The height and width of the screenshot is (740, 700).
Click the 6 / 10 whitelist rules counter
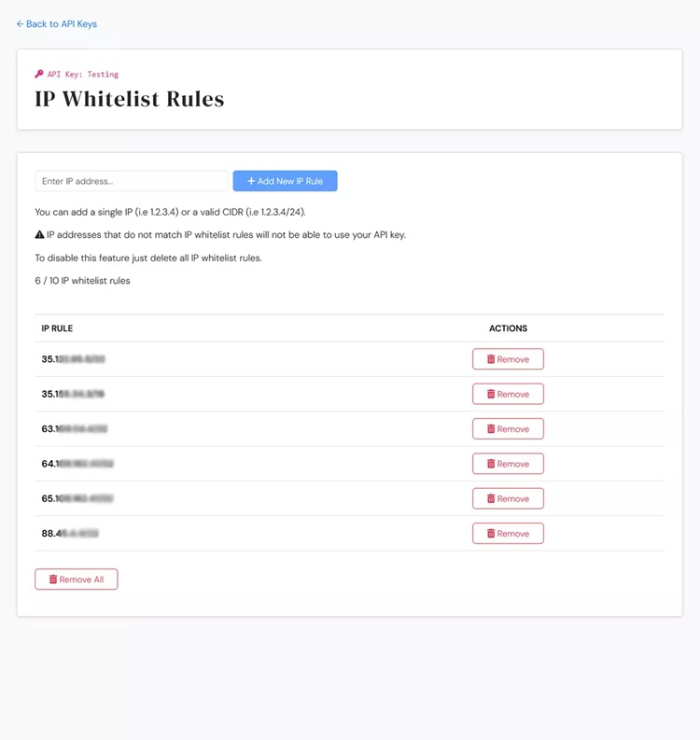pyautogui.click(x=82, y=281)
